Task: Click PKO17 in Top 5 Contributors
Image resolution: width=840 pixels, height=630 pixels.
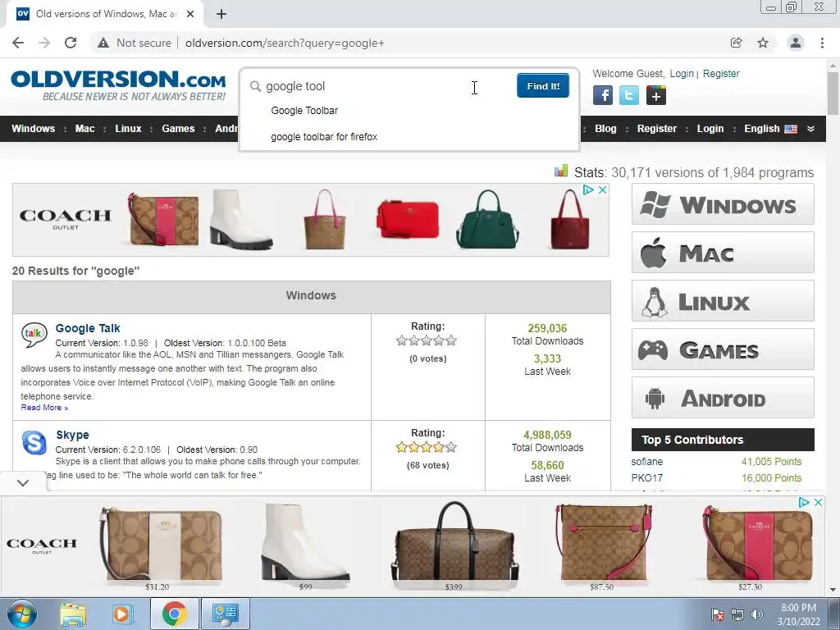Action: (646, 478)
